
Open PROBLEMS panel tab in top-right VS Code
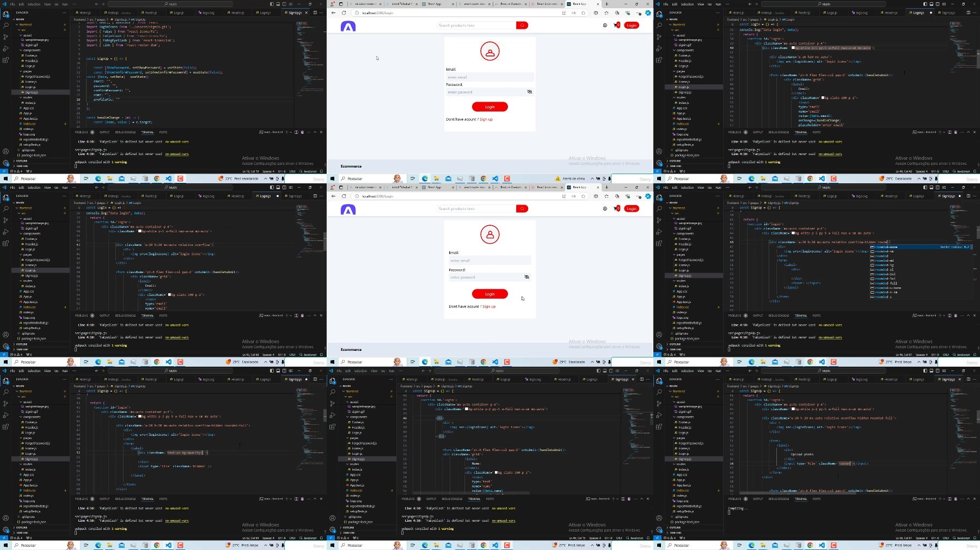coord(735,132)
